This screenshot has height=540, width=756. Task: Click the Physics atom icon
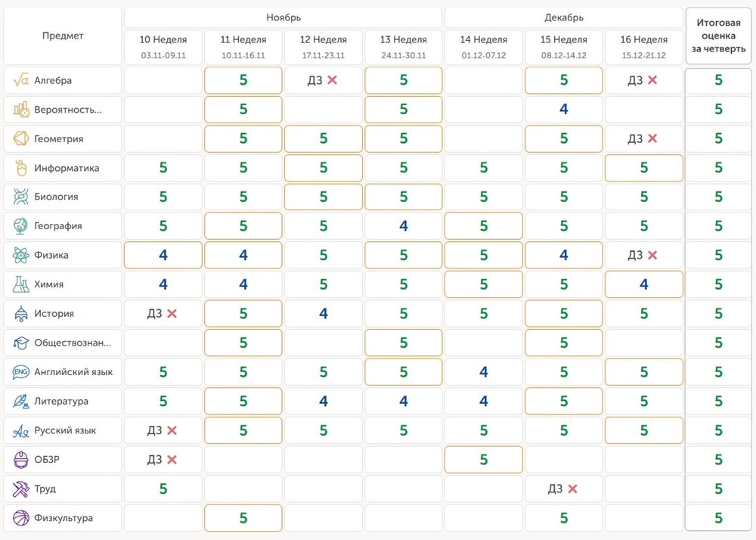[x=20, y=255]
